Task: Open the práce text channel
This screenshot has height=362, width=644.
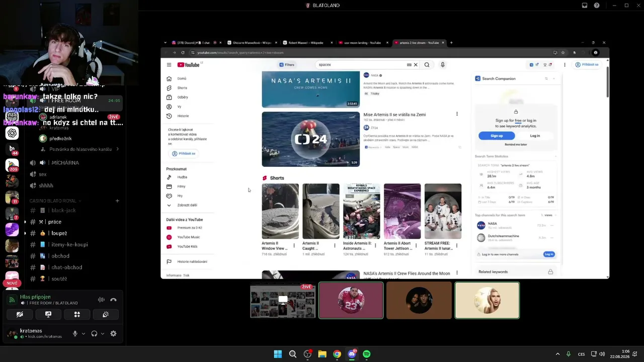Action: pyautogui.click(x=54, y=222)
